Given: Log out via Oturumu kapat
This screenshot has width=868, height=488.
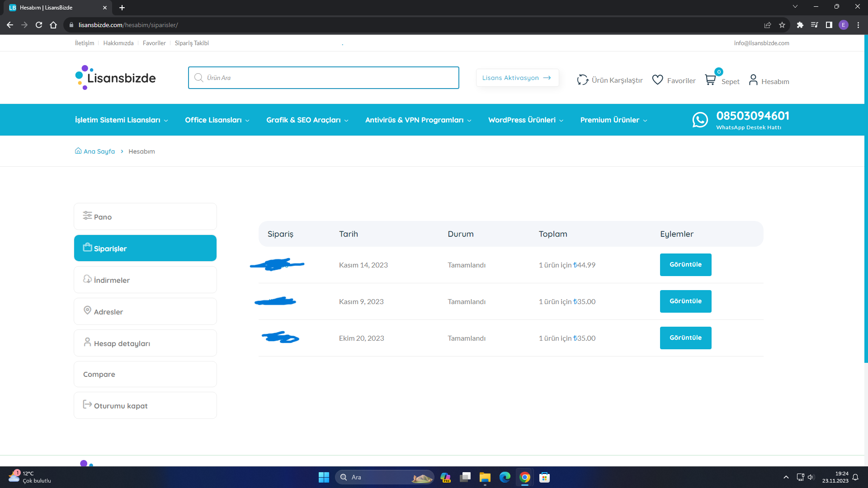Looking at the screenshot, I should [x=145, y=405].
